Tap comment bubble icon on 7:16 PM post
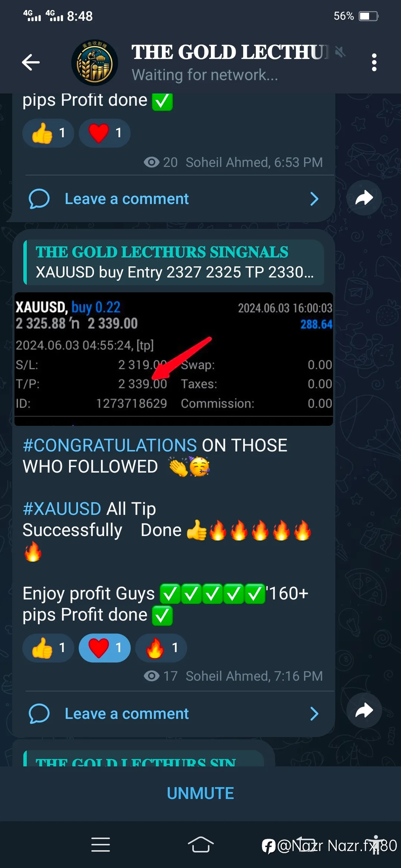The width and height of the screenshot is (401, 868). (39, 713)
